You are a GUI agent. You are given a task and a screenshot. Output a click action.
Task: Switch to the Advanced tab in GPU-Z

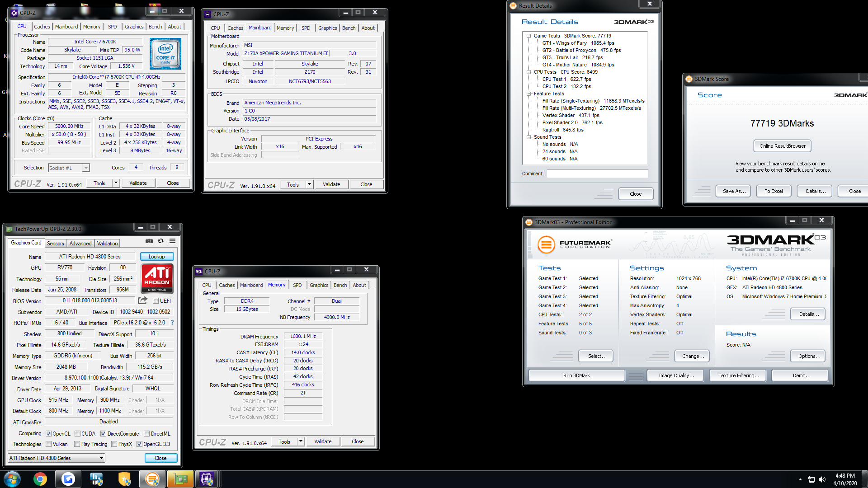pos(80,243)
